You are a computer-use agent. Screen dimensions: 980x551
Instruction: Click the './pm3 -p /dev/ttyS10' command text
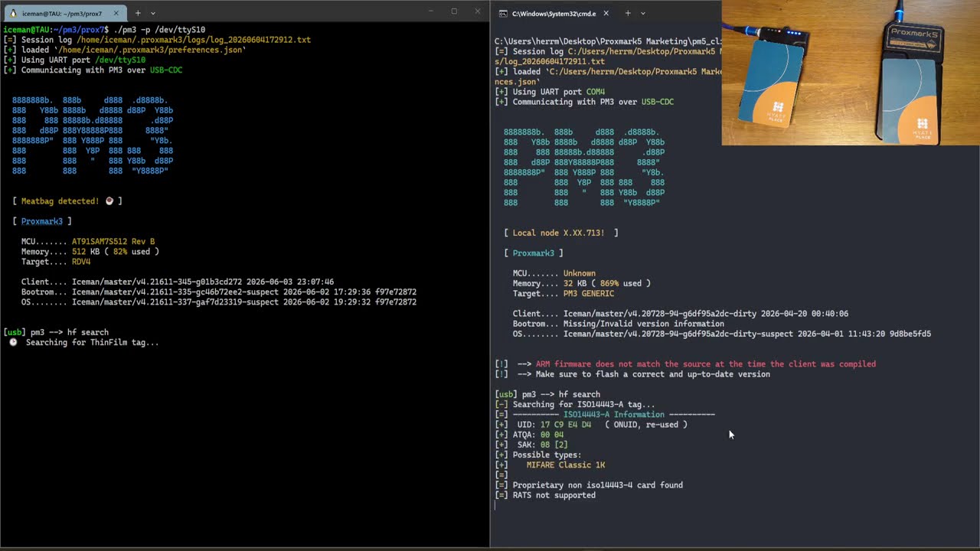click(159, 30)
